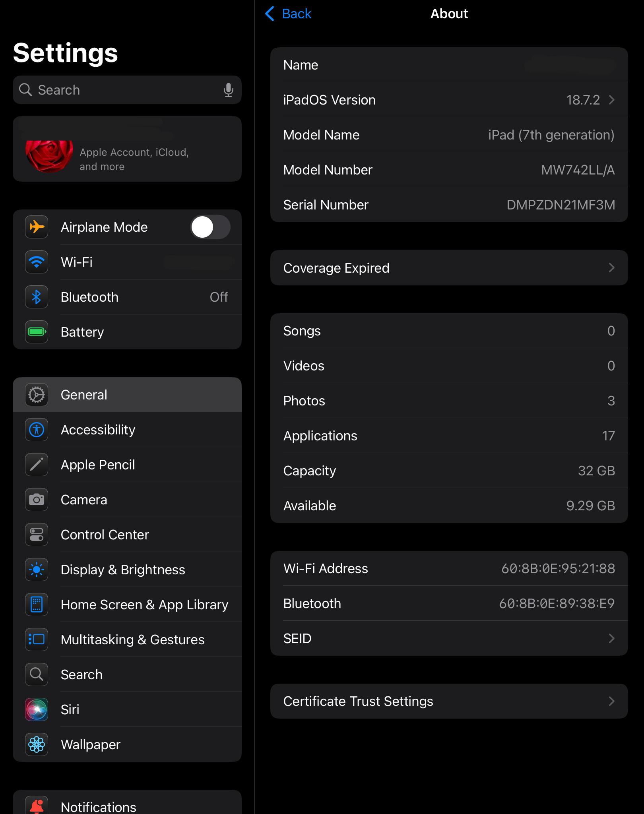Open Multitasking & Gestures settings
Viewport: 644px width, 814px height.
click(x=127, y=640)
